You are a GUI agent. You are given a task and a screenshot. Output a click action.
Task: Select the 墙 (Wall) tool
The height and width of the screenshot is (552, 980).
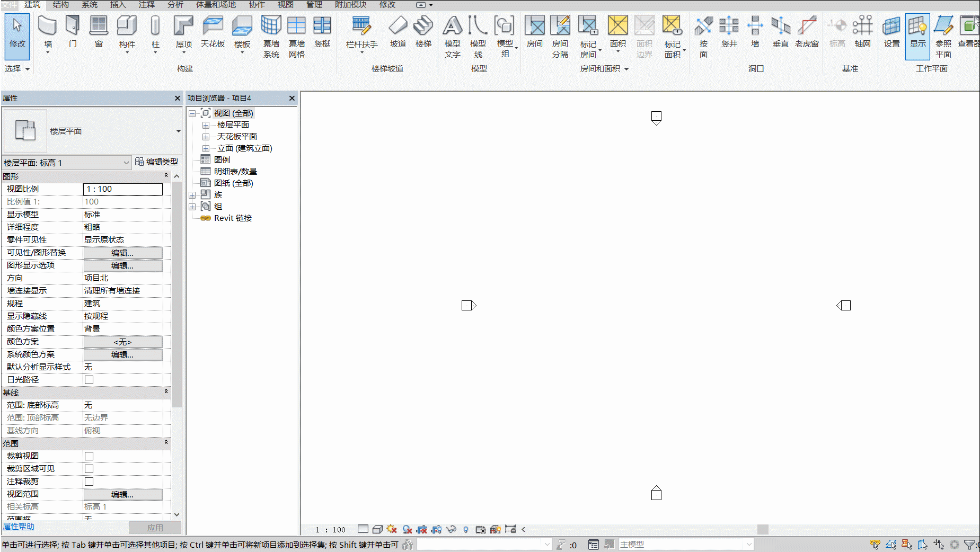48,33
